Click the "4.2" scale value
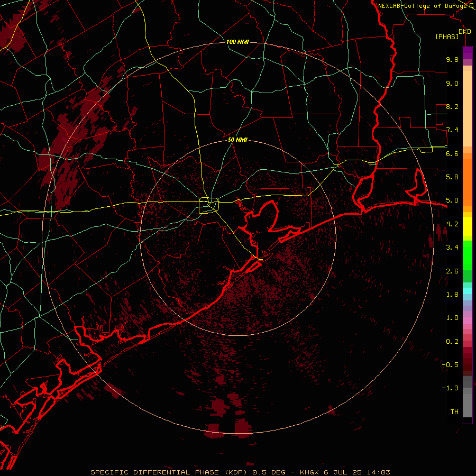Screen dimensions: 476x476 click(452, 224)
